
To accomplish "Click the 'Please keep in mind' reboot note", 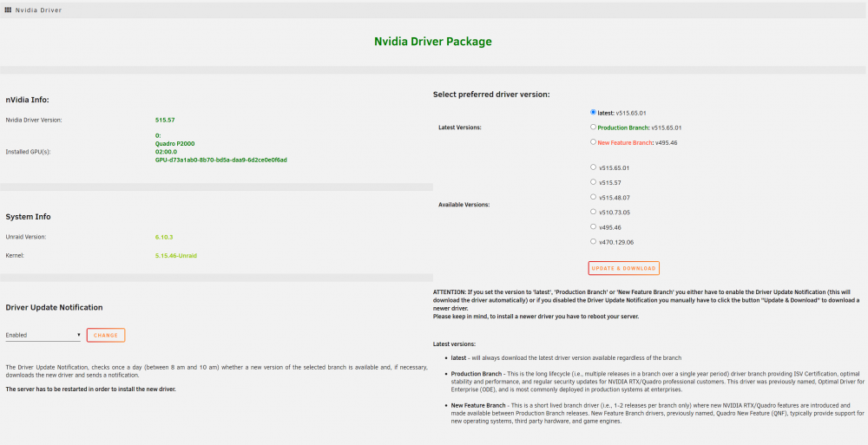I will [x=536, y=317].
